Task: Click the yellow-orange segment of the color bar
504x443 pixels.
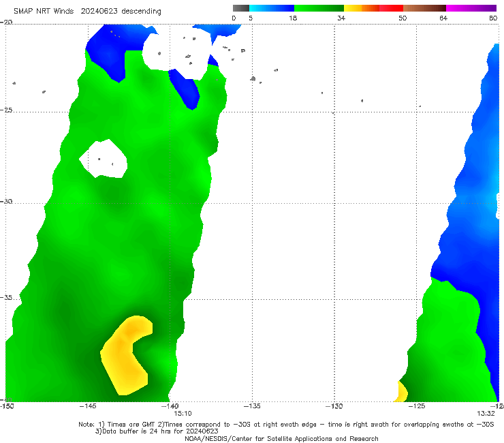Action: (x=362, y=8)
